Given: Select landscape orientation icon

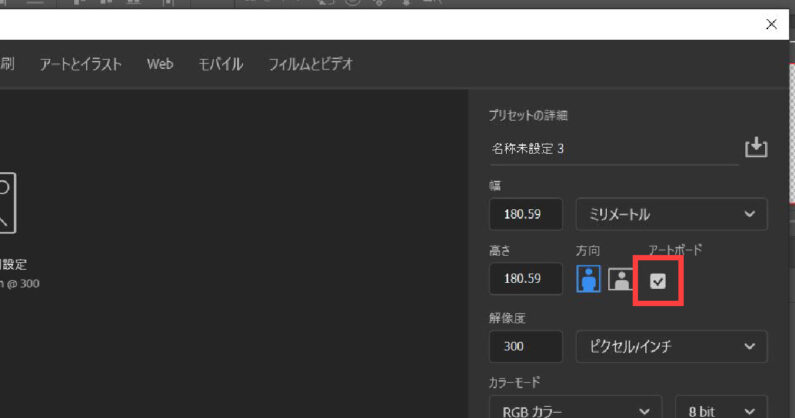Looking at the screenshot, I should pos(620,279).
